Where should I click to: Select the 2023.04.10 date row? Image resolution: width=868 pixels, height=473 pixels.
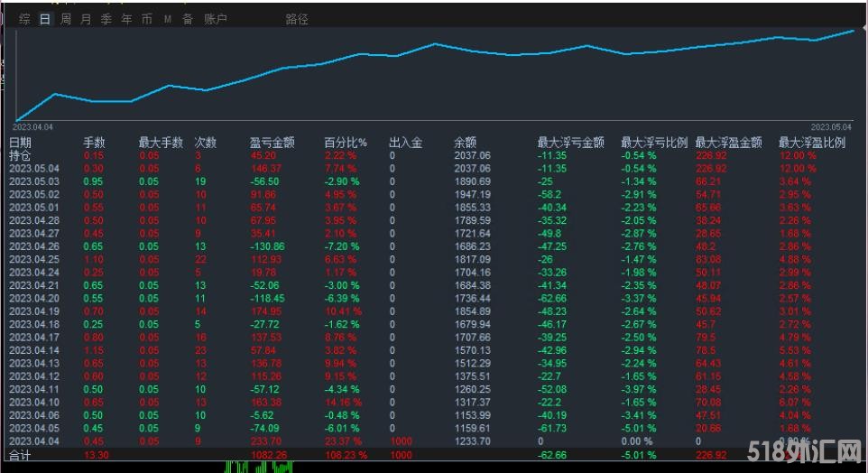pos(33,403)
